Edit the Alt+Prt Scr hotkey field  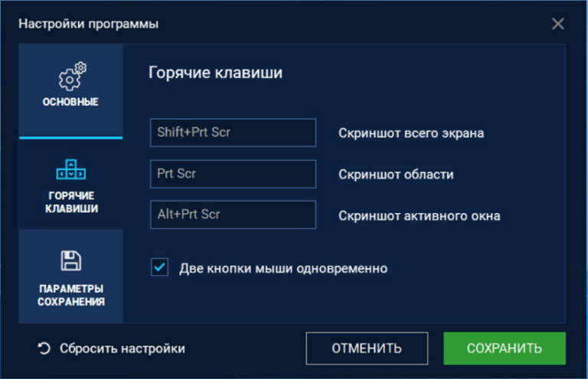(233, 215)
